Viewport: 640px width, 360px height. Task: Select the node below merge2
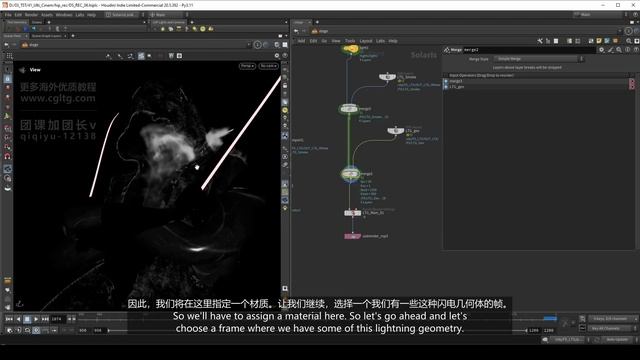352,213
